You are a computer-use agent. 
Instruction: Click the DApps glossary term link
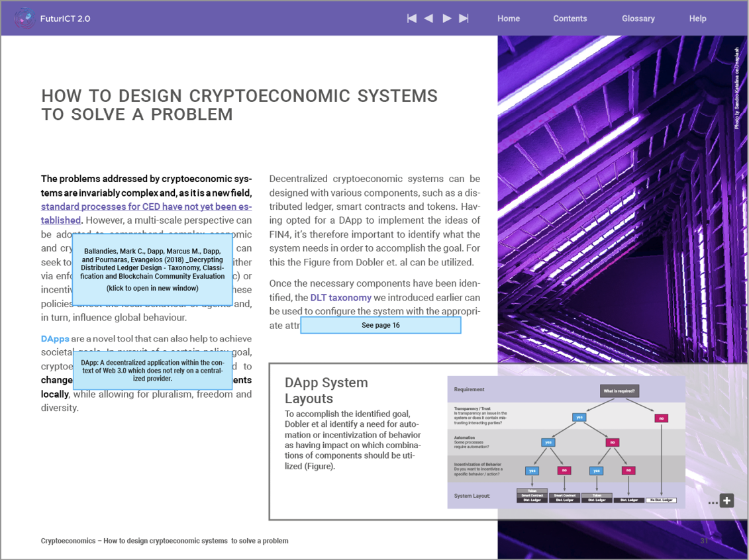pyautogui.click(x=55, y=339)
